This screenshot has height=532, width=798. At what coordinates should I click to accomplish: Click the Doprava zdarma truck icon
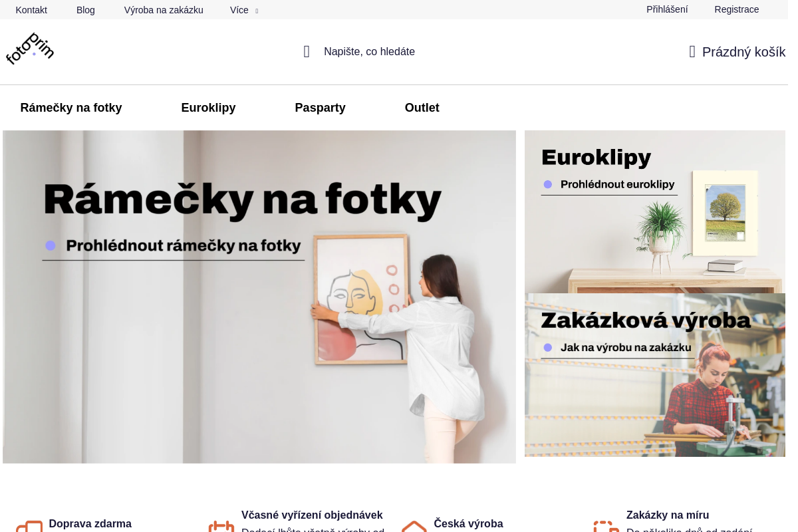29,526
